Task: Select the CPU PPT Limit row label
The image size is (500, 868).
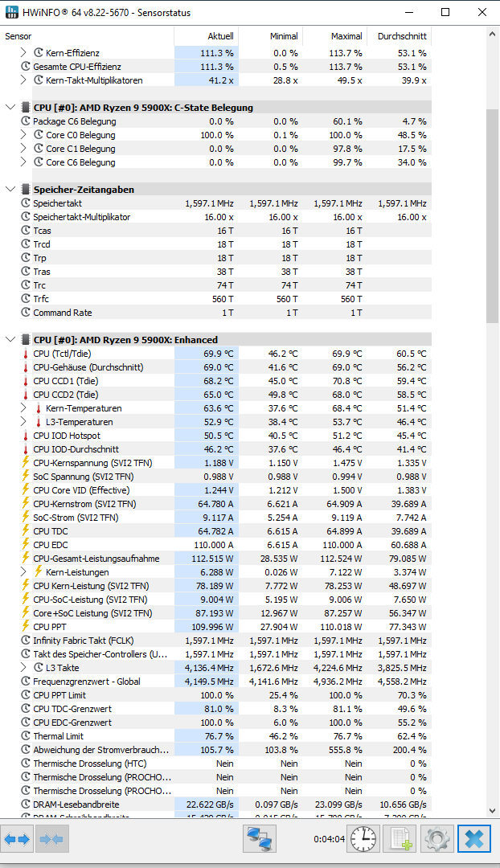Action: [59, 694]
